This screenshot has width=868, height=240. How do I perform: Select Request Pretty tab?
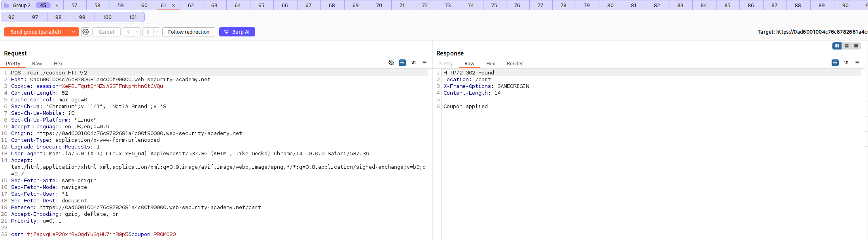coord(13,63)
